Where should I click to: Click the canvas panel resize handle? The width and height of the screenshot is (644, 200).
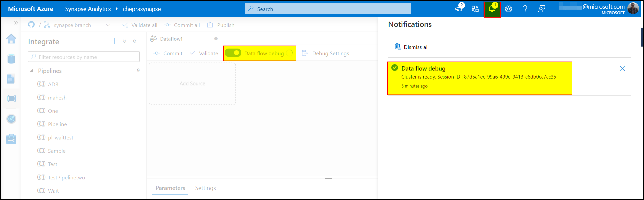328,178
